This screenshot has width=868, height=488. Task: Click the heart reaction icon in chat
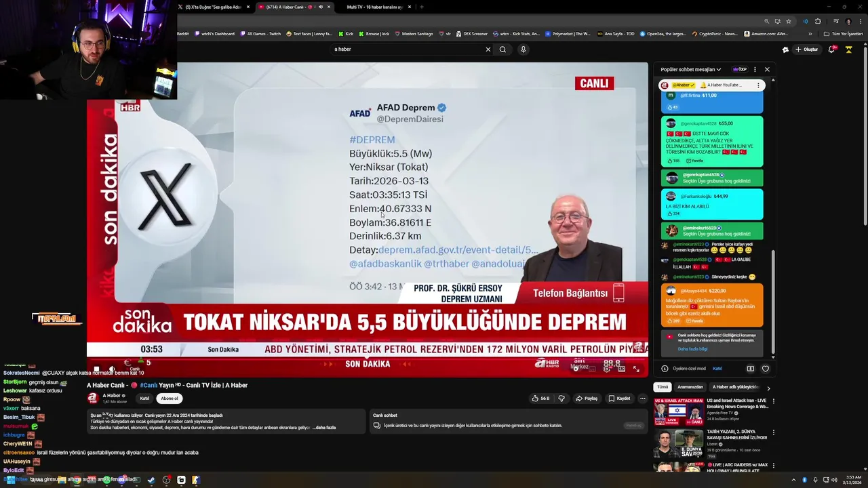766,369
